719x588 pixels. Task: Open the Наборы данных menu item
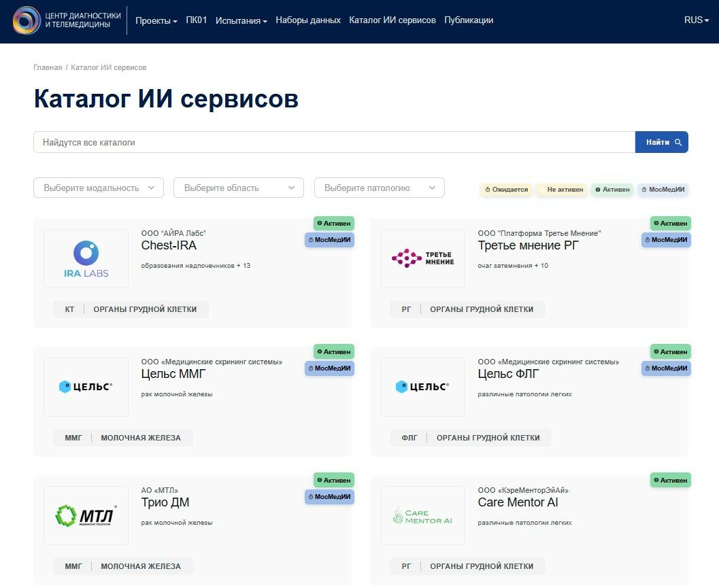307,20
